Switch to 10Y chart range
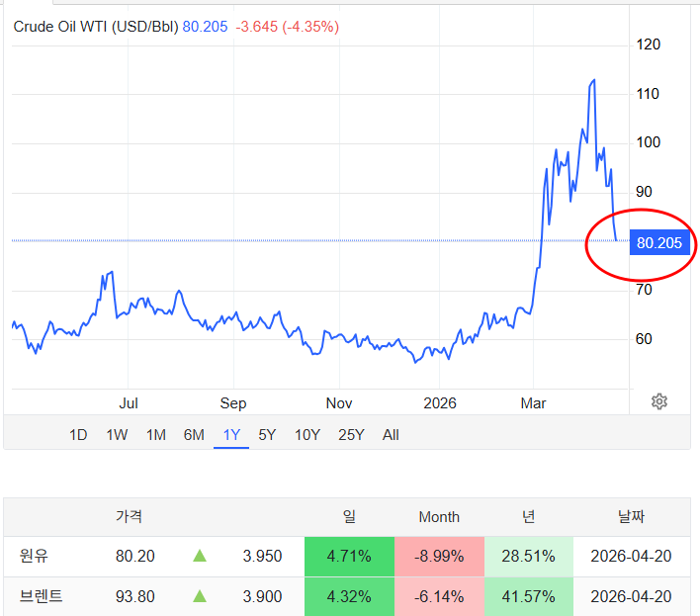 (307, 435)
